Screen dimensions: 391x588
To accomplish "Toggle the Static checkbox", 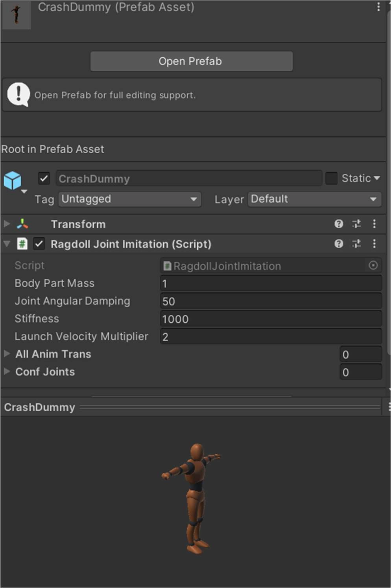I will [331, 178].
